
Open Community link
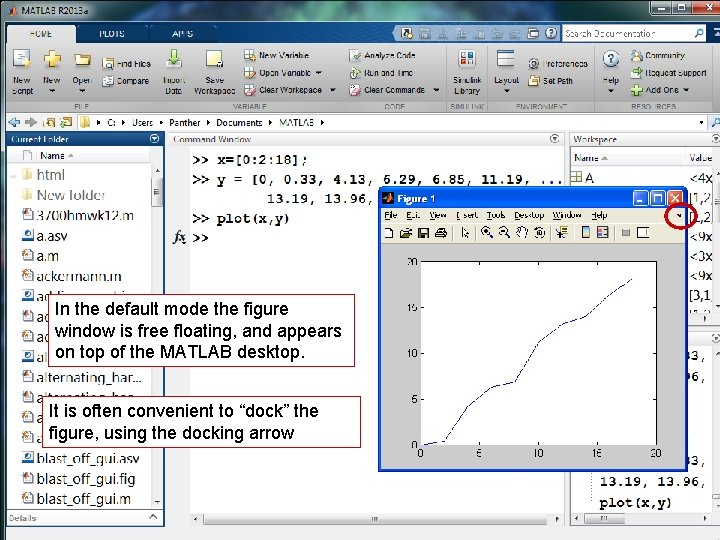pyautogui.click(x=658, y=56)
